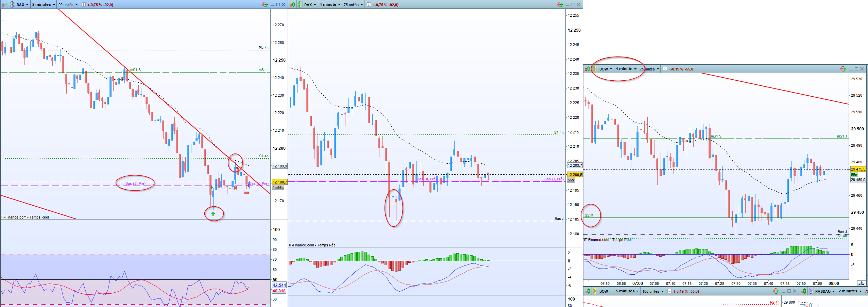Click variation '(-0,19 % -55,0)' in DOW 1 minute window
868x307 pixels.
pyautogui.click(x=682, y=69)
